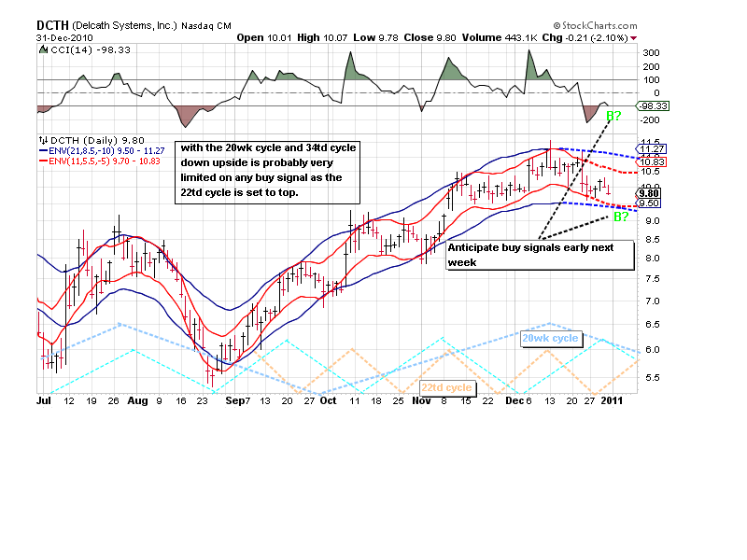Click the price-bars icon before DCTH (Daily)
The width and height of the screenshot is (747, 560).
(43, 140)
